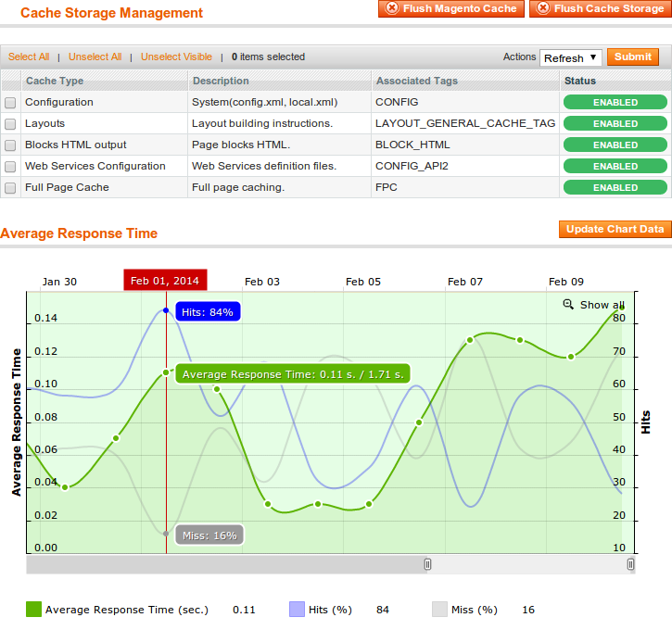Click the Miss (%) legend label
The image size is (672, 630).
[x=475, y=610]
